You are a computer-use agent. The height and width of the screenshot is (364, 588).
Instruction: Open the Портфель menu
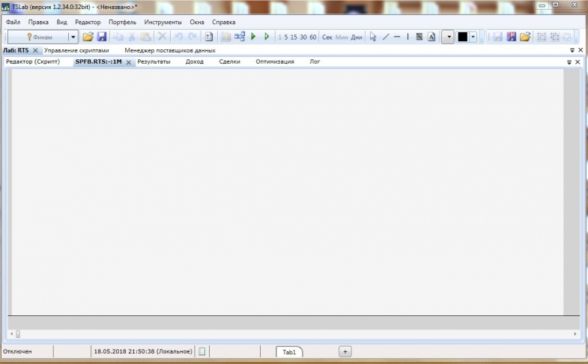tap(123, 22)
